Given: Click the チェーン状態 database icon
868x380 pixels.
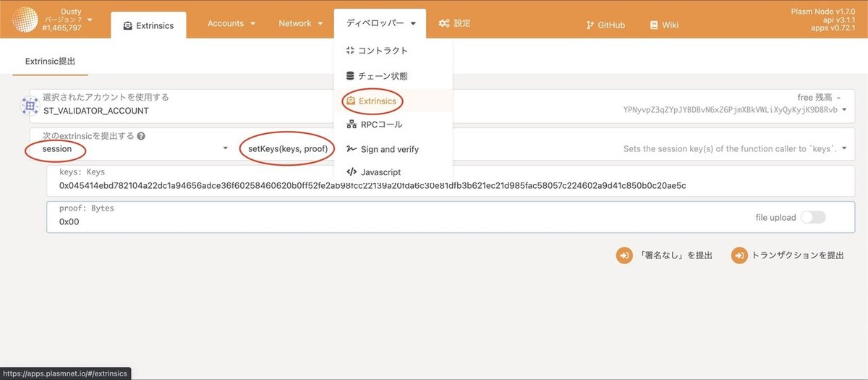Looking at the screenshot, I should [x=351, y=76].
